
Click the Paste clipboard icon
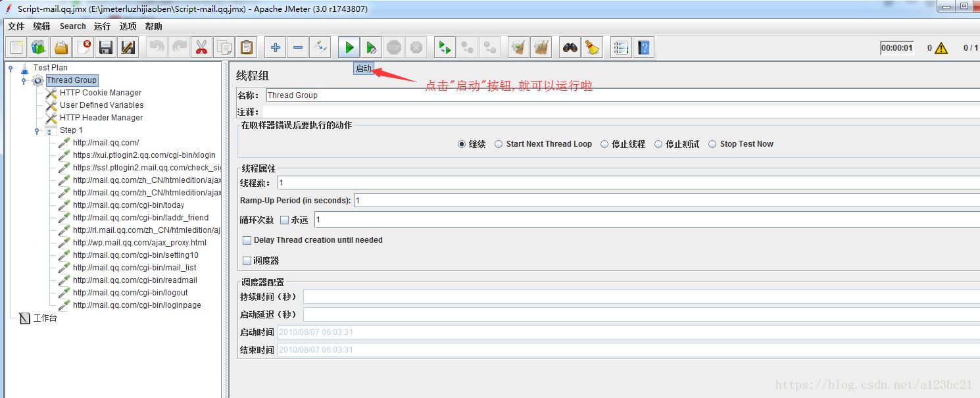[247, 47]
